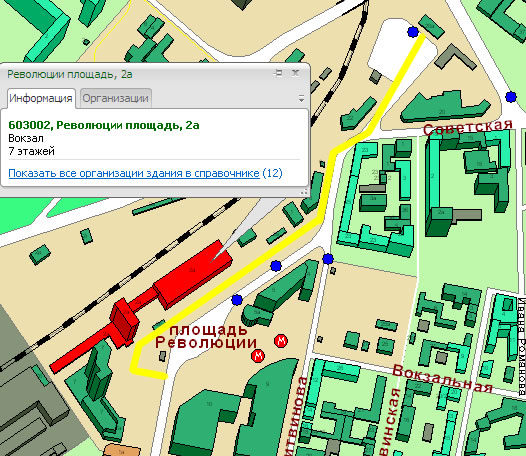Select the large red railway station building
This screenshot has height=456, width=526.
[192, 273]
